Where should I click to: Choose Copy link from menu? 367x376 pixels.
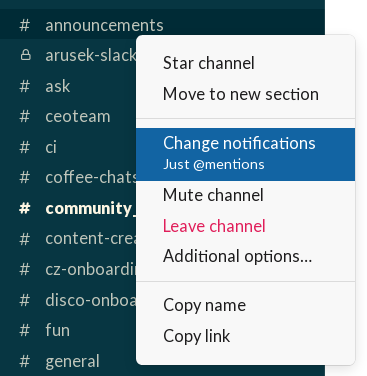point(245,336)
